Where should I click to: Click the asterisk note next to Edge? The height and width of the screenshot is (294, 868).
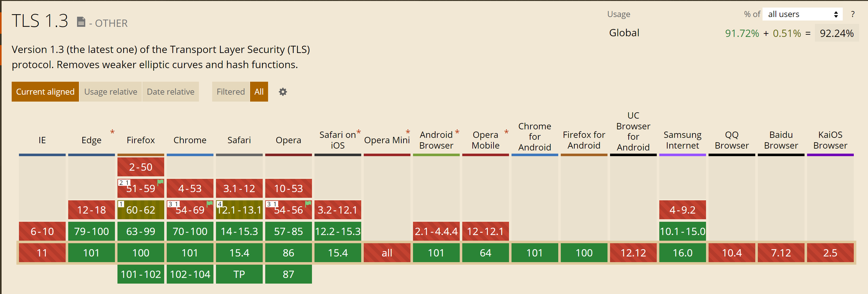coord(112,132)
